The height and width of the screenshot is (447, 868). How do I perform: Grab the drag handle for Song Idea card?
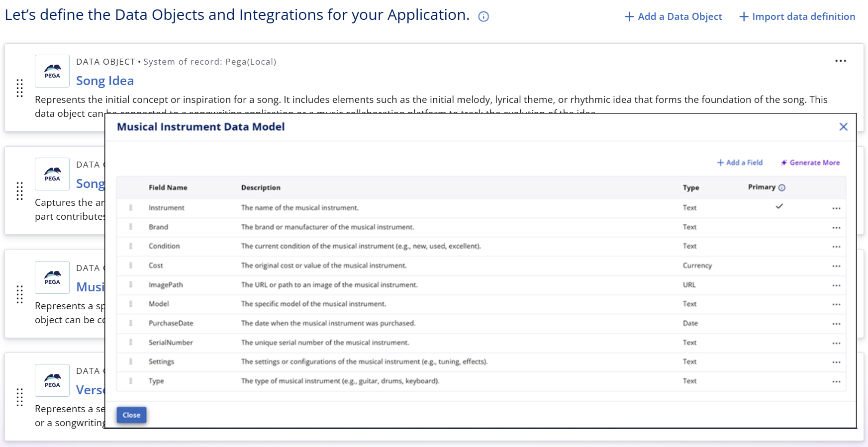[x=20, y=88]
